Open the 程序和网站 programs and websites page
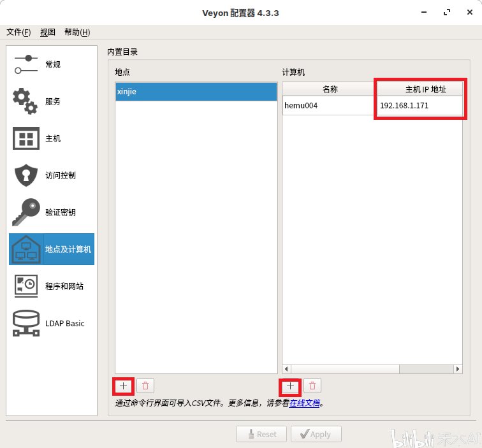482x448 pixels. pyautogui.click(x=52, y=286)
